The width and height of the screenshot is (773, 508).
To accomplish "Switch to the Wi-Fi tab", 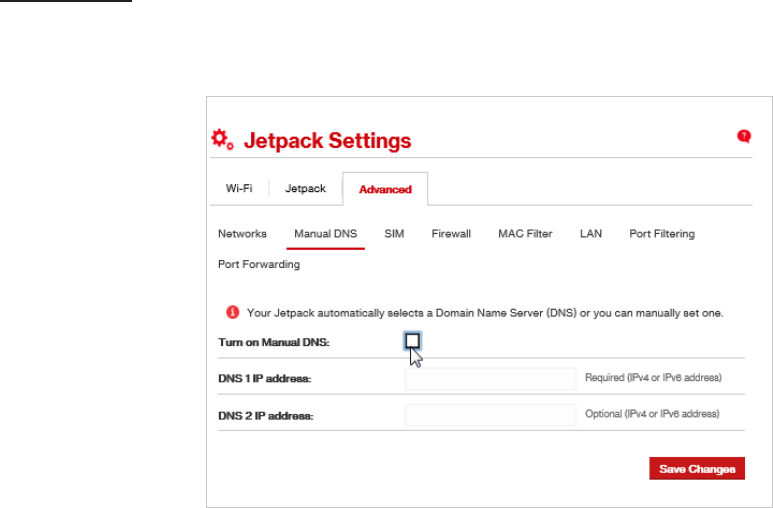I will 239,188.
